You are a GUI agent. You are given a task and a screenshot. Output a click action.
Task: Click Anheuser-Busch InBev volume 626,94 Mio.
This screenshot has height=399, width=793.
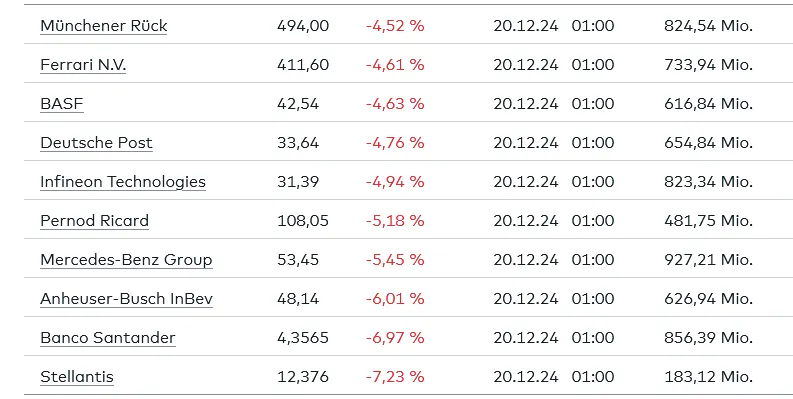(709, 298)
